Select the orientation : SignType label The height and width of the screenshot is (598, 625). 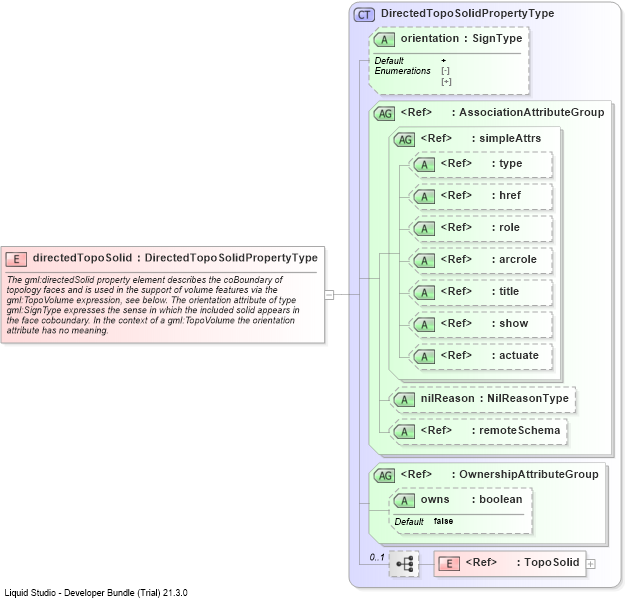461,38
